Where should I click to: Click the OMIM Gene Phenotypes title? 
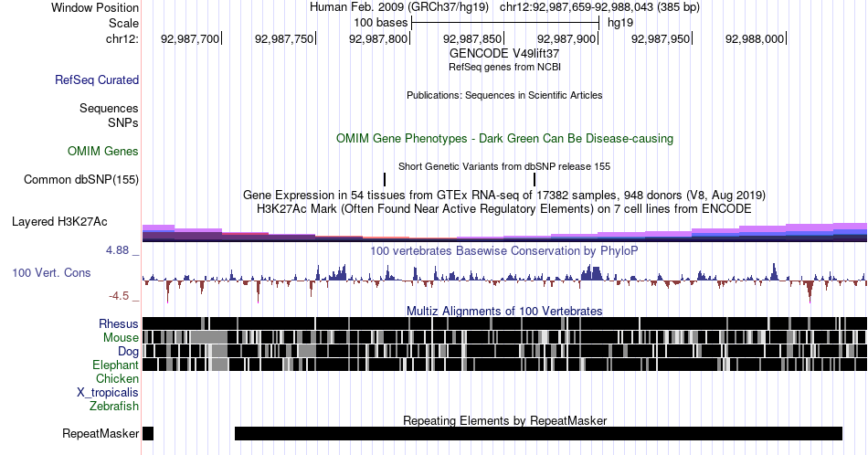504,138
